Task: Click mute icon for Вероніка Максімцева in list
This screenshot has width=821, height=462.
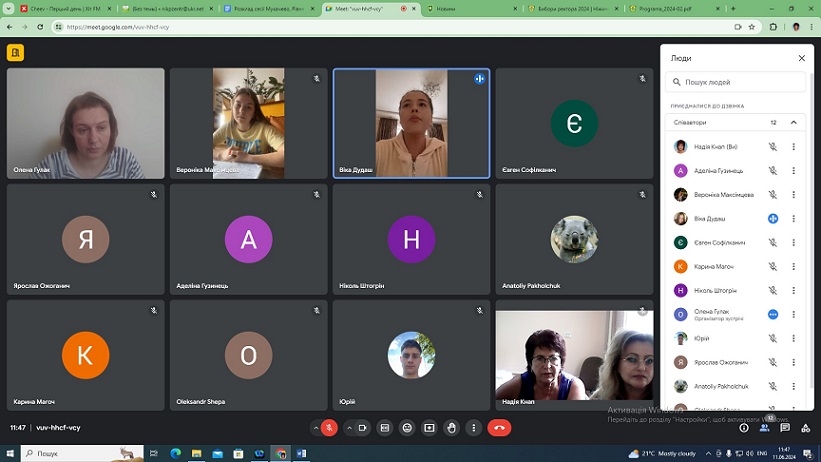Action: point(772,195)
